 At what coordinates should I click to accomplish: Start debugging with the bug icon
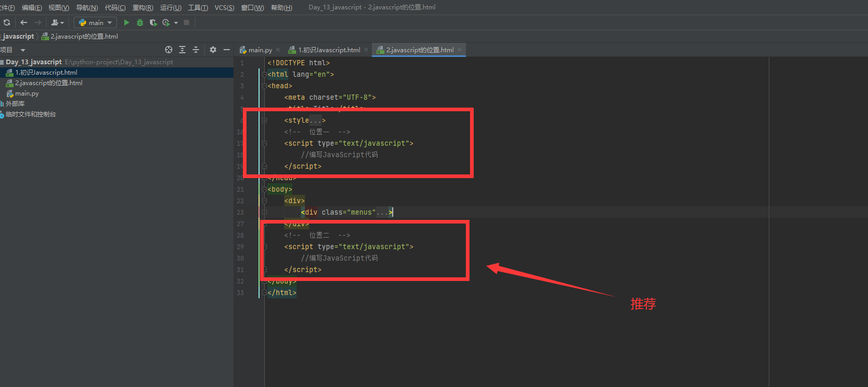pyautogui.click(x=139, y=22)
